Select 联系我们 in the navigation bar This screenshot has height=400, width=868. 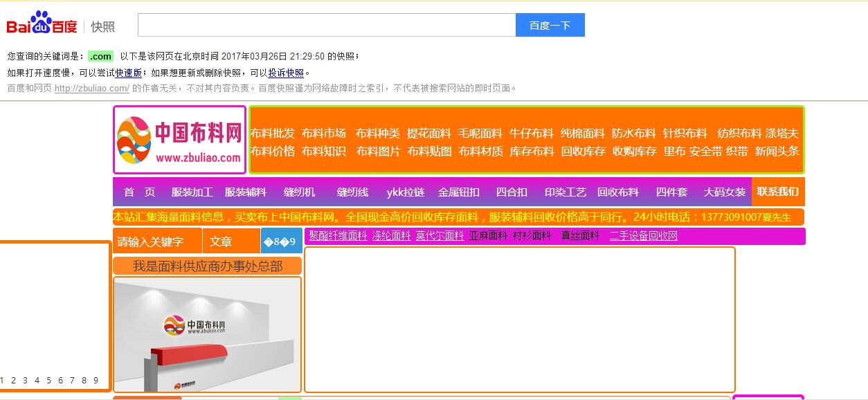[x=779, y=192]
